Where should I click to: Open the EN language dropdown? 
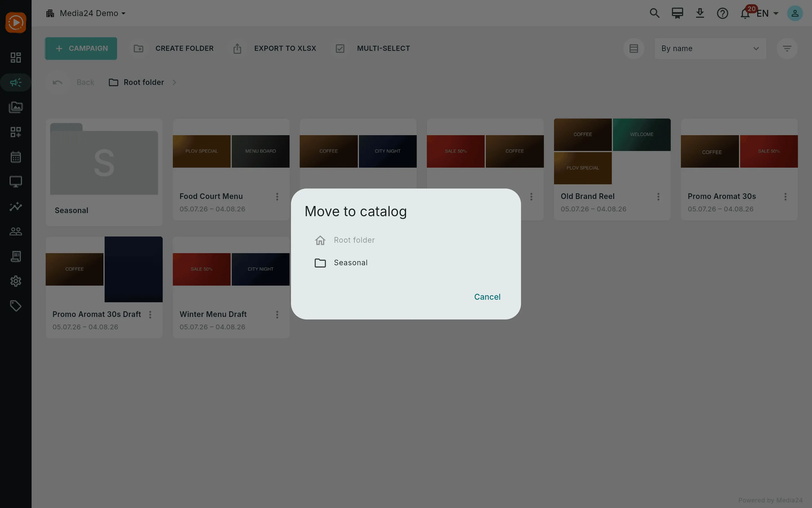click(x=768, y=14)
